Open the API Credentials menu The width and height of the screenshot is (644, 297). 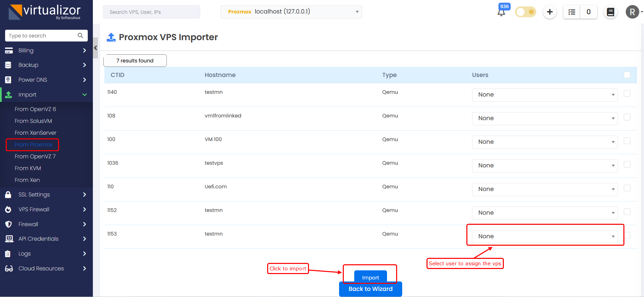point(46,239)
